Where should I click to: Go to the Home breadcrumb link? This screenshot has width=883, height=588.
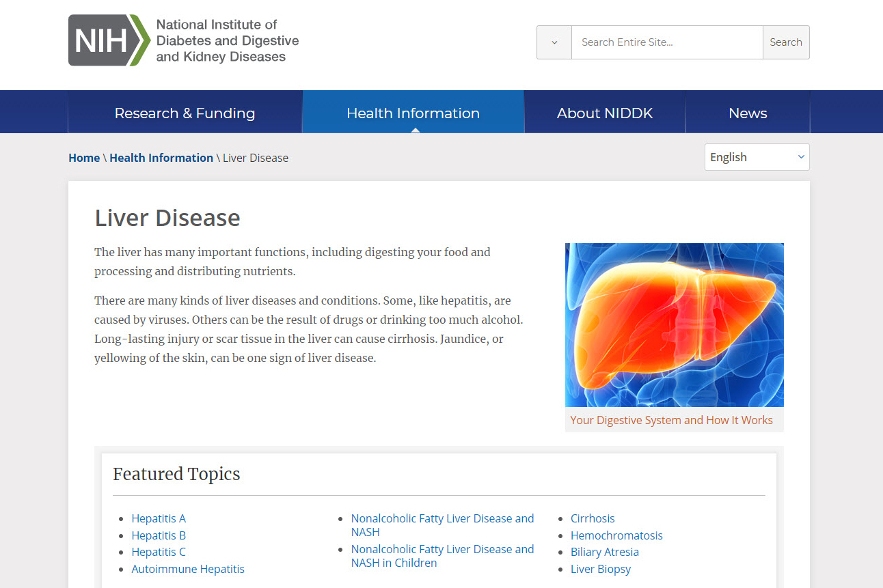tap(84, 158)
